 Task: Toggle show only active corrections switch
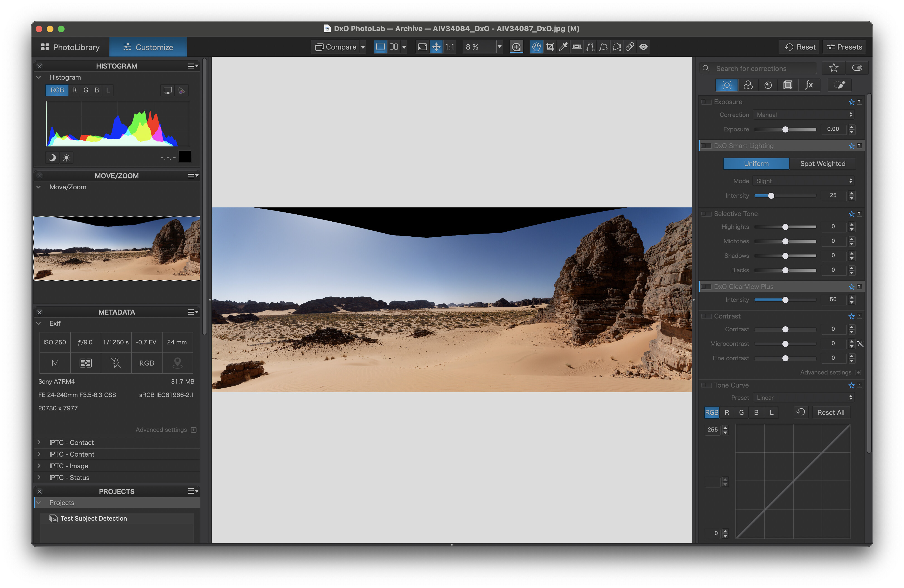(857, 68)
